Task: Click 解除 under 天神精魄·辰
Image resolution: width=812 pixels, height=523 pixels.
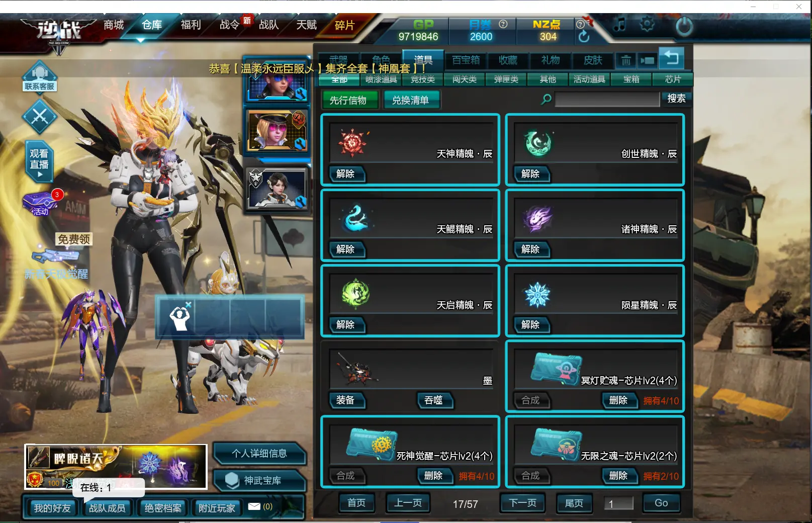Action: point(345,173)
